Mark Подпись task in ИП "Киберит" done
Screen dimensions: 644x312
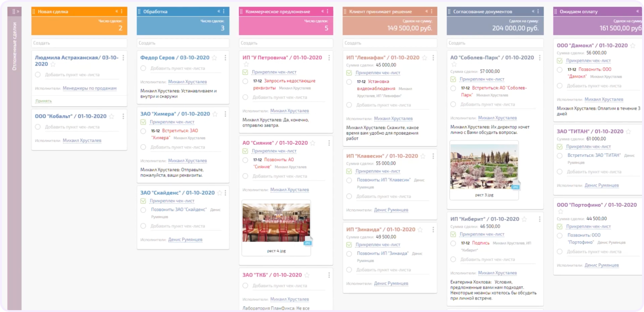click(453, 243)
